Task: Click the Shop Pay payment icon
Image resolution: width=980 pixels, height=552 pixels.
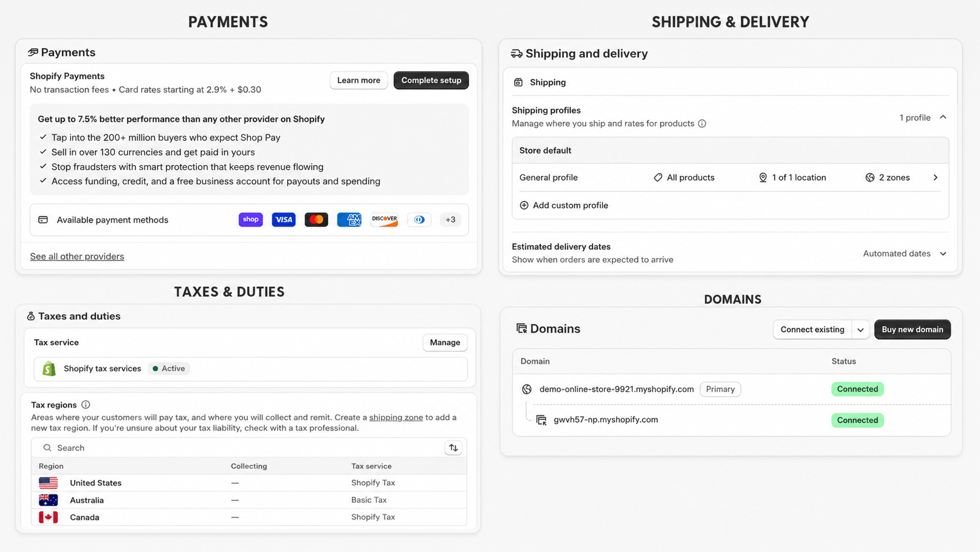Action: click(251, 219)
